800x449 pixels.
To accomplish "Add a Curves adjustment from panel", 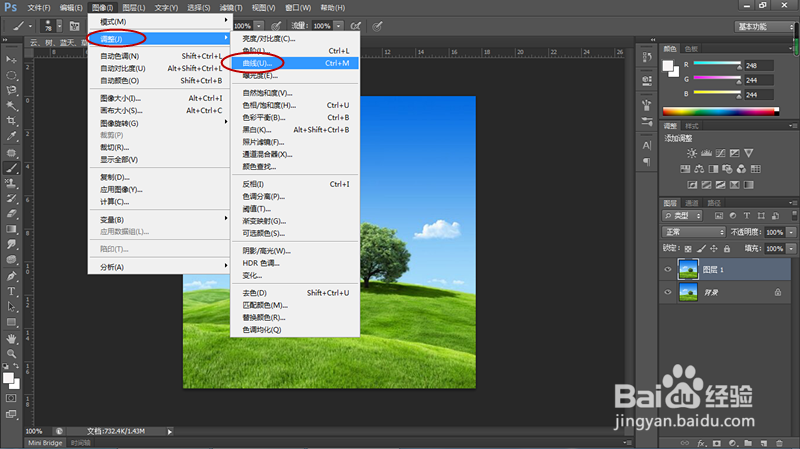I will pyautogui.click(x=720, y=153).
